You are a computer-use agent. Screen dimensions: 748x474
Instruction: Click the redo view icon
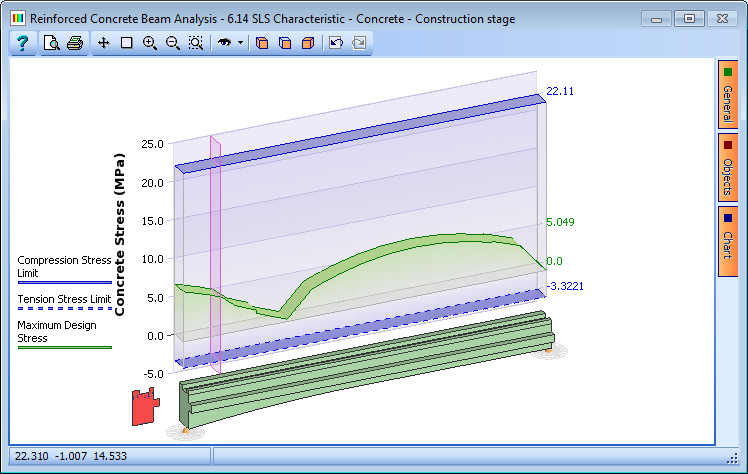click(x=359, y=43)
